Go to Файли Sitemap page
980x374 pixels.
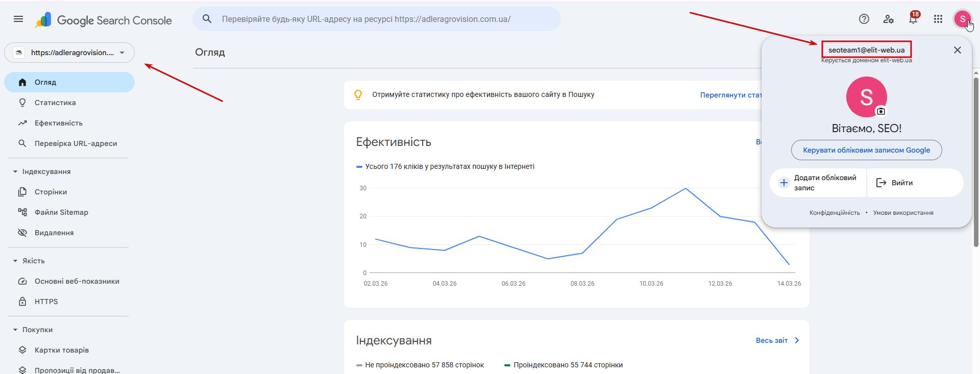tap(61, 212)
